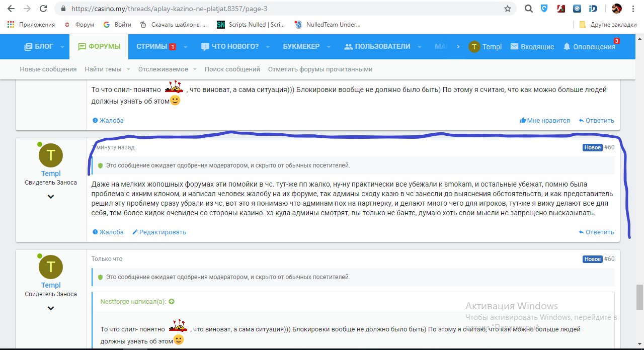The image size is (644, 350).
Task: Click the padlock site info icon
Action: (63, 9)
